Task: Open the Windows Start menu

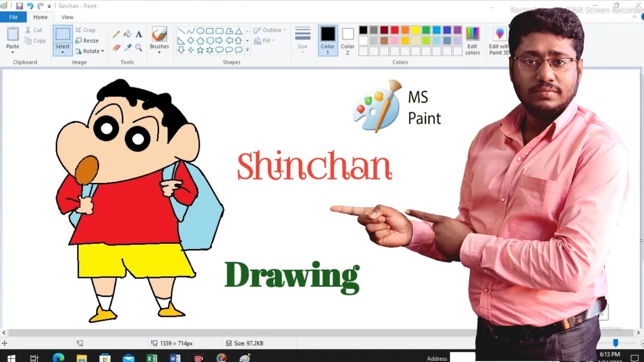Action: 11,358
